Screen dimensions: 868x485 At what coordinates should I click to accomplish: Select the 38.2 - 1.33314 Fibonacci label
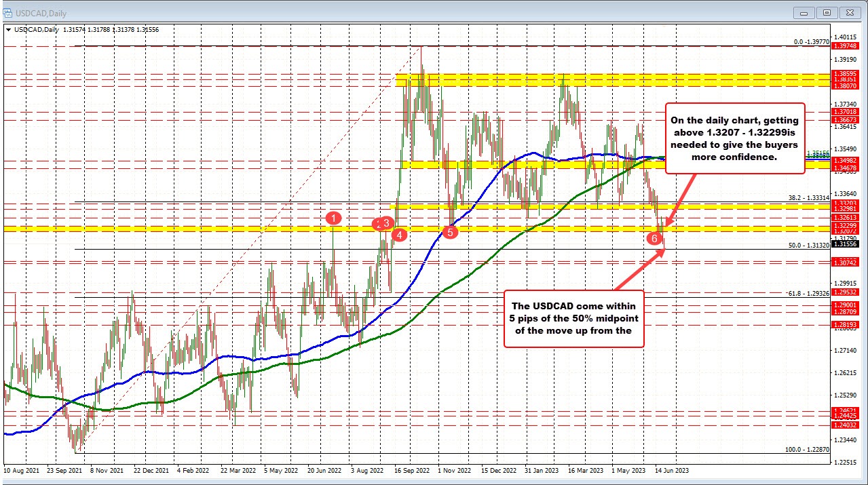pos(809,197)
